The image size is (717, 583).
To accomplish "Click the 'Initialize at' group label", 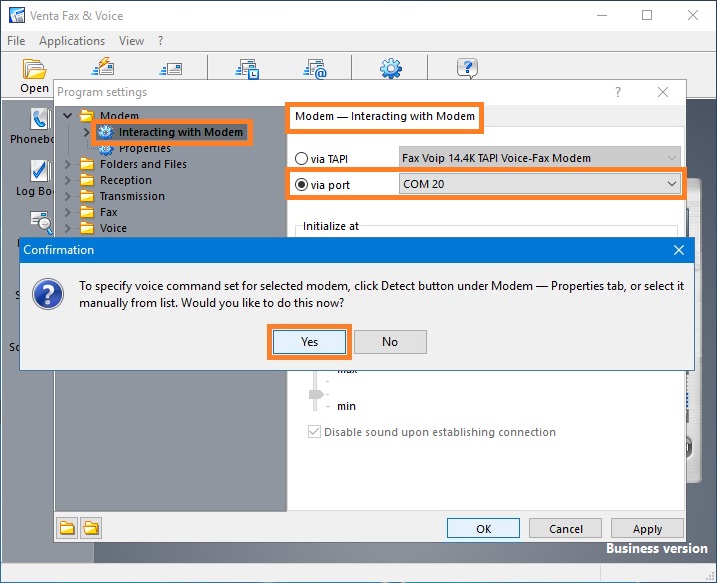I will click(331, 226).
